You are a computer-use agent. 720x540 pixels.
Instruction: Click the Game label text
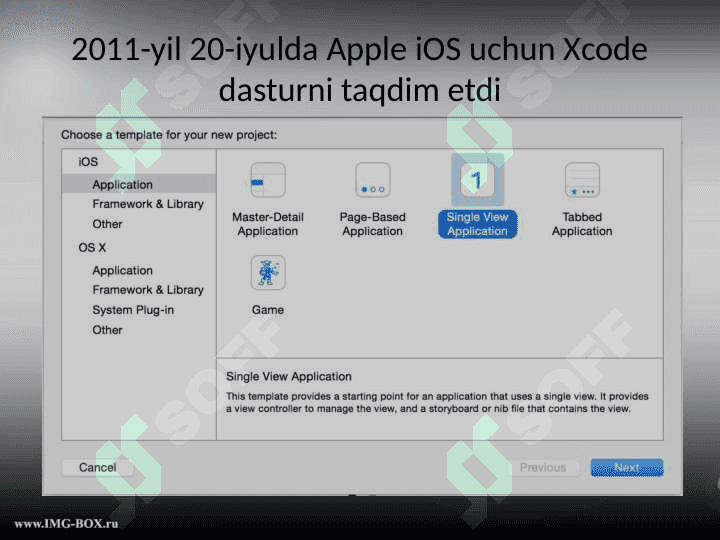click(268, 310)
